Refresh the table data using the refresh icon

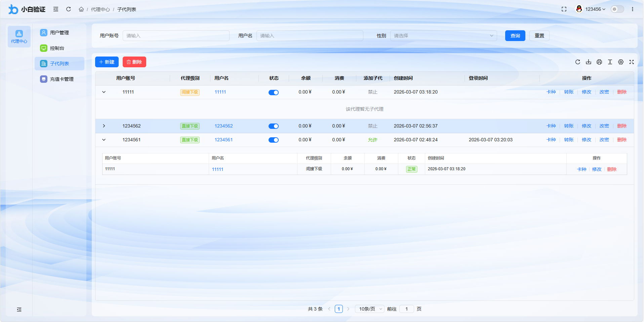(578, 62)
